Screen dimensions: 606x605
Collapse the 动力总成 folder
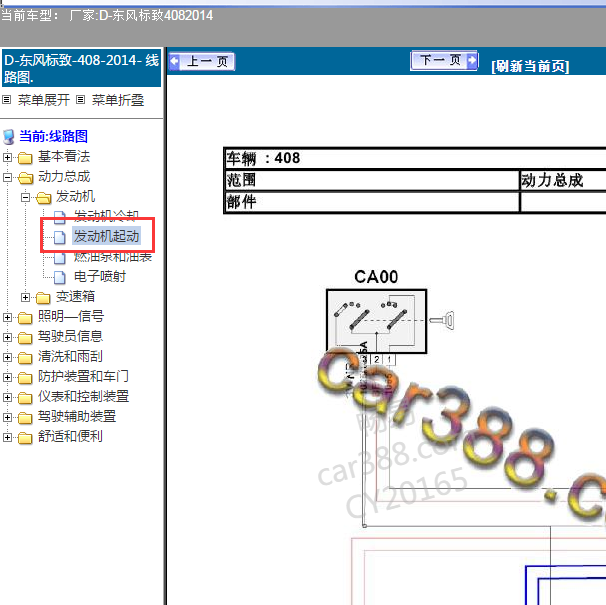click(7, 177)
